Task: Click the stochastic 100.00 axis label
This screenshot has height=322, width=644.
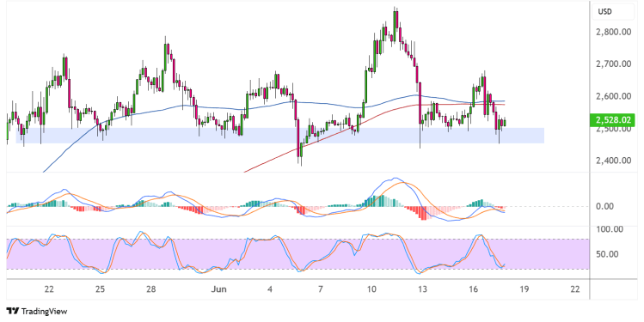Action: [x=610, y=229]
